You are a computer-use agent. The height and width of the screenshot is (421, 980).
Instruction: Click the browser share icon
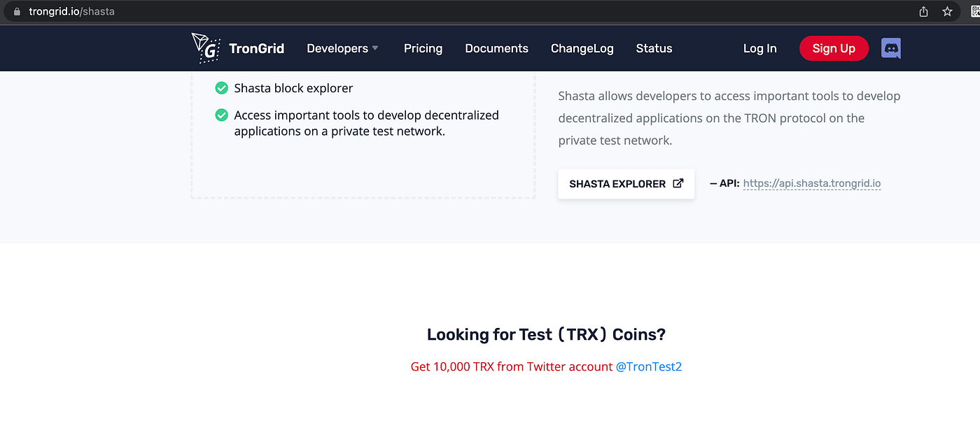pyautogui.click(x=923, y=11)
